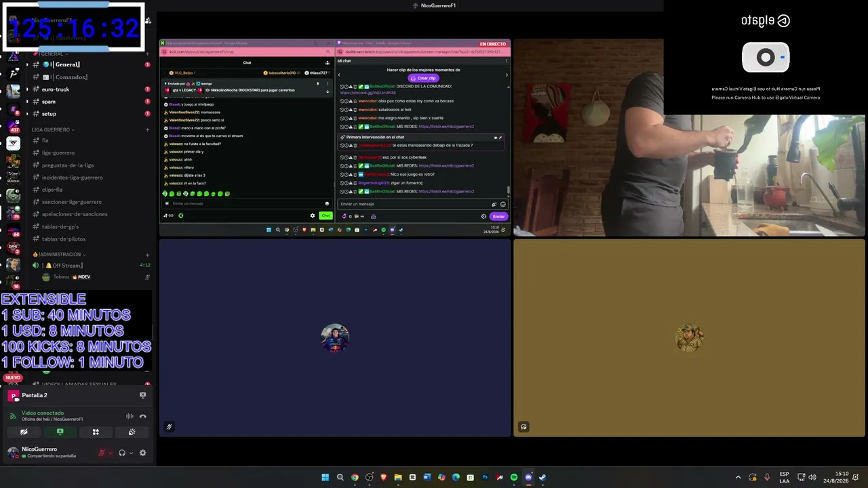868x488 pixels.
Task: Open Windows Start menu
Action: [325, 477]
